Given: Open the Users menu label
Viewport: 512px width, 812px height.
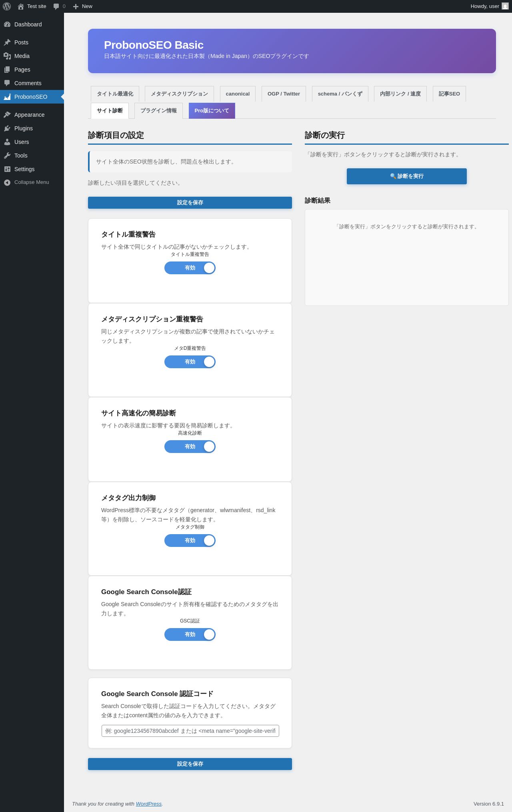Looking at the screenshot, I should [x=22, y=142].
